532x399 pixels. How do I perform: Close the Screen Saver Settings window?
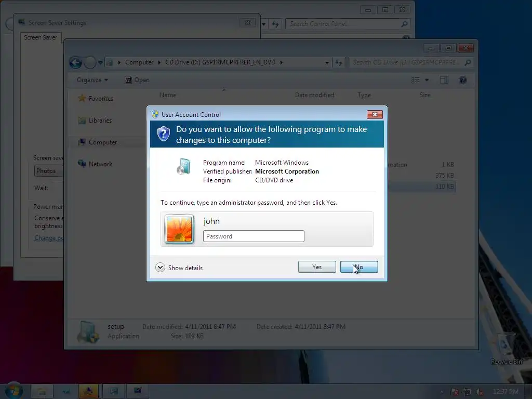[x=248, y=23]
